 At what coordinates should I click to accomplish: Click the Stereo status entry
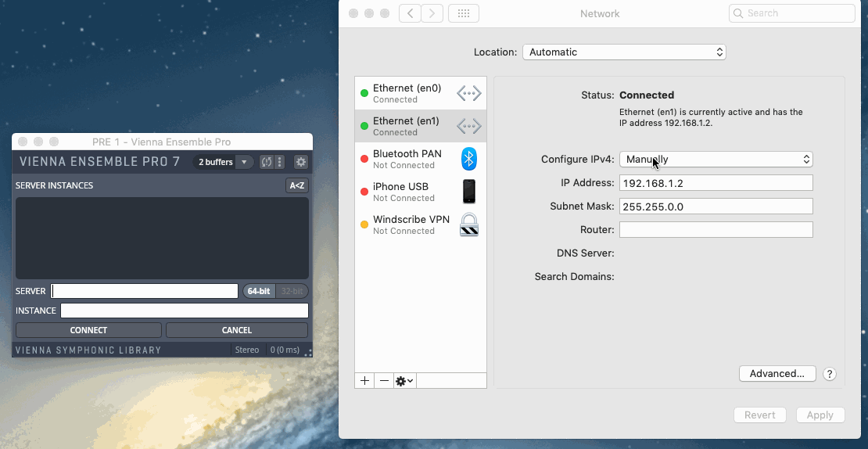pos(247,350)
